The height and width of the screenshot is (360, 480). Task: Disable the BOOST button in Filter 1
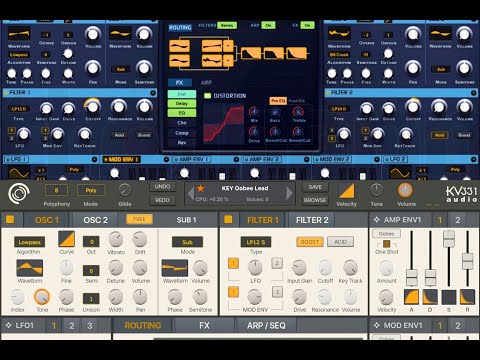[310, 242]
